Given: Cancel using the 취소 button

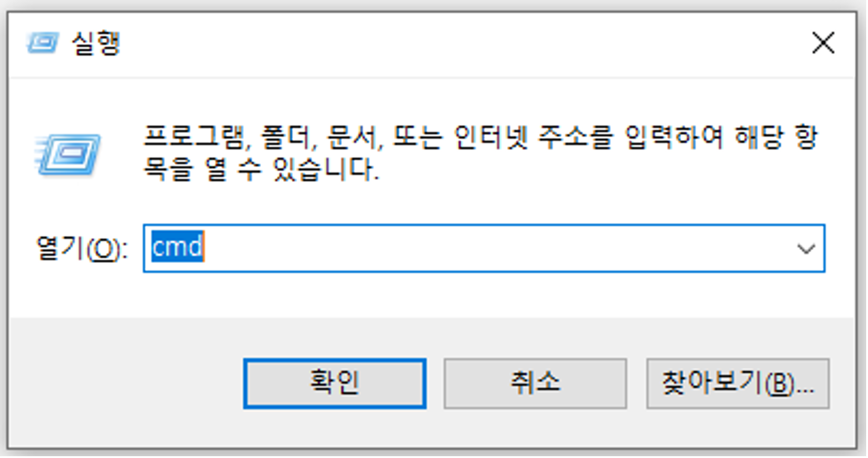Looking at the screenshot, I should (536, 384).
